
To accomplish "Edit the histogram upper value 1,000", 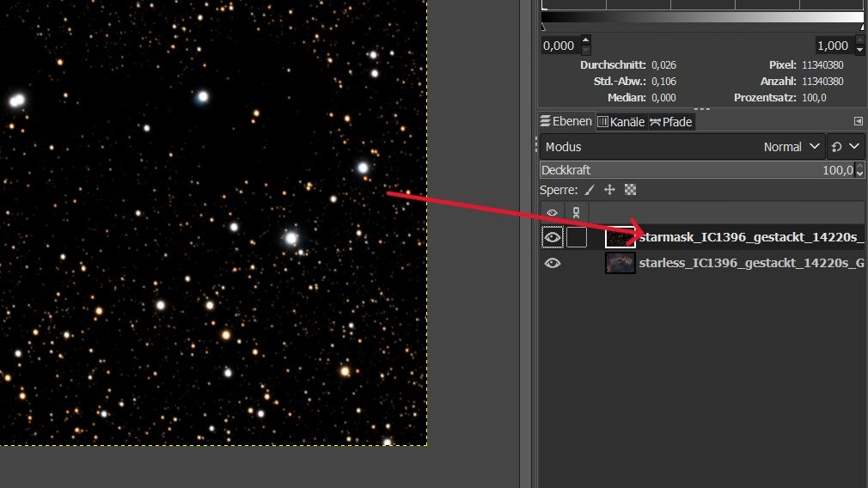I will 833,46.
